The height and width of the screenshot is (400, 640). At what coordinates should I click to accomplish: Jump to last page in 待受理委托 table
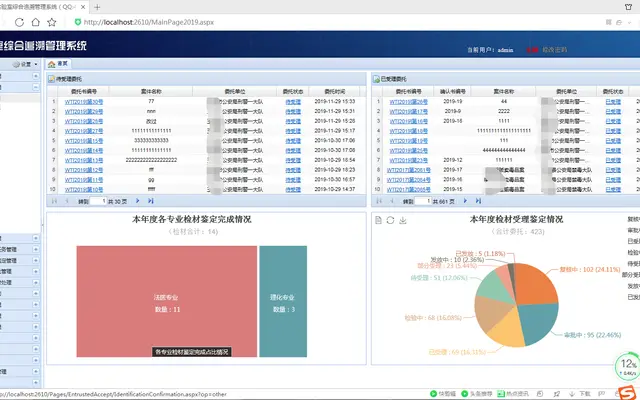tap(151, 201)
